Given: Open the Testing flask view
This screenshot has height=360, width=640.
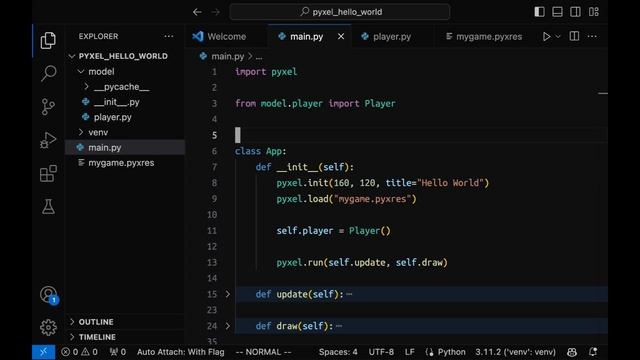Looking at the screenshot, I should coord(48,207).
